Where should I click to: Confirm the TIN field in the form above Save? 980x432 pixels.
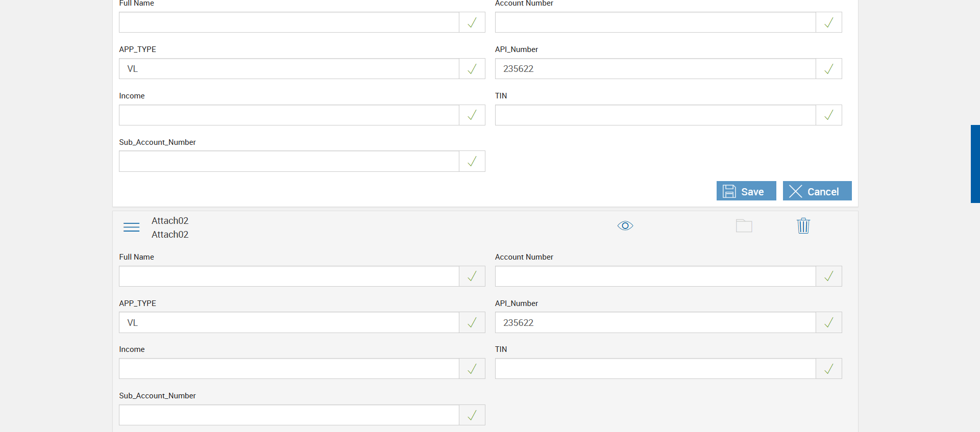coord(828,115)
